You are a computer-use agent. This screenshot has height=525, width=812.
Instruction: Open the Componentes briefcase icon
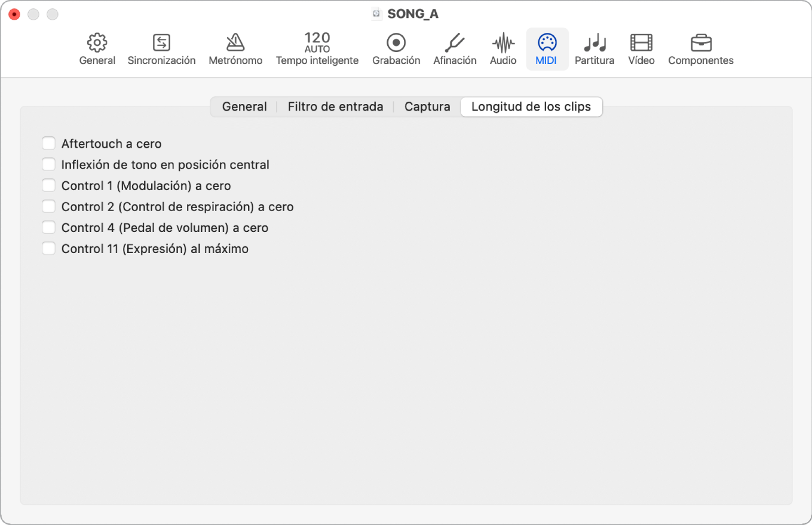tap(700, 48)
